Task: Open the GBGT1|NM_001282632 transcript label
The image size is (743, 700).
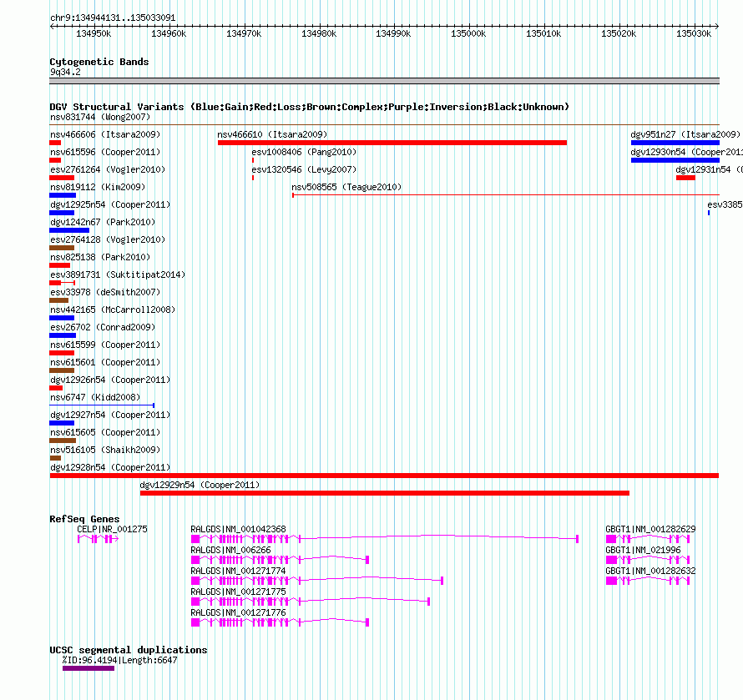Action: coord(650,571)
